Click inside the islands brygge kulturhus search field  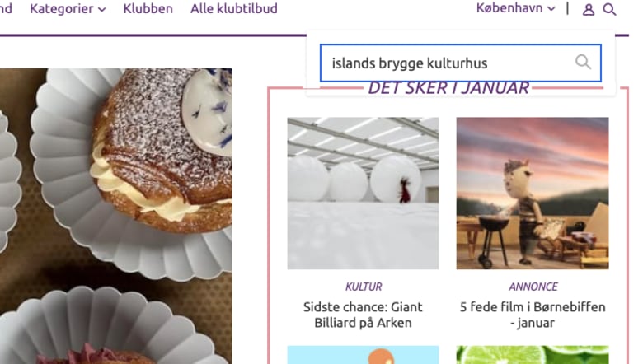(461, 63)
